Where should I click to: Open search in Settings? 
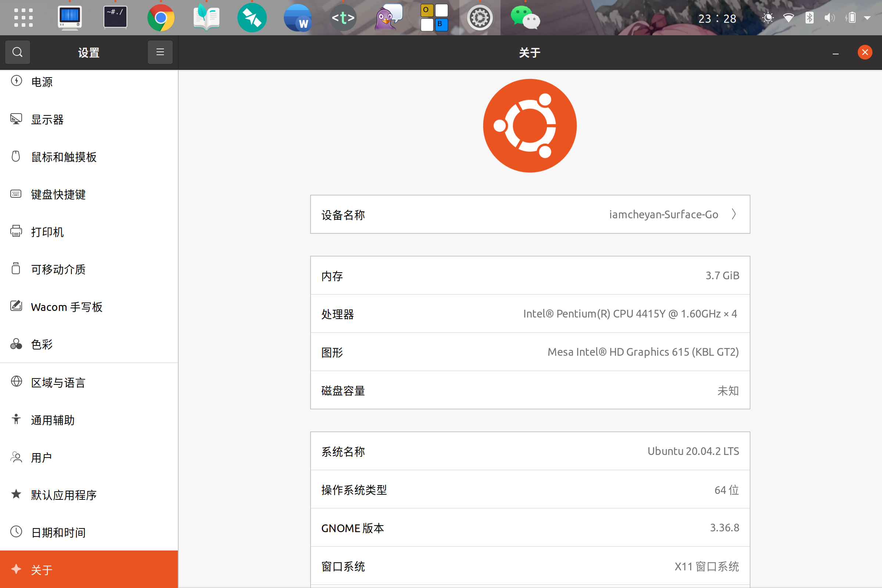(17, 52)
